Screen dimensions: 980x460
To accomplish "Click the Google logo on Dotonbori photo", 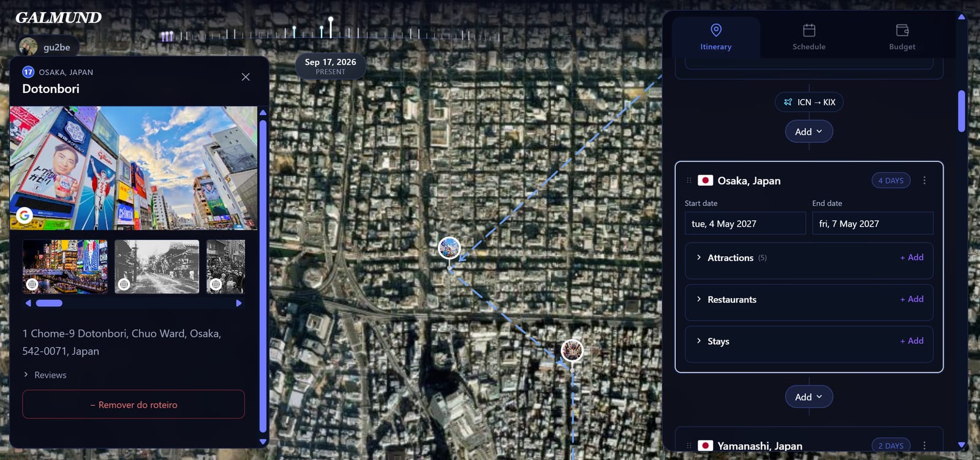I will pyautogui.click(x=24, y=216).
